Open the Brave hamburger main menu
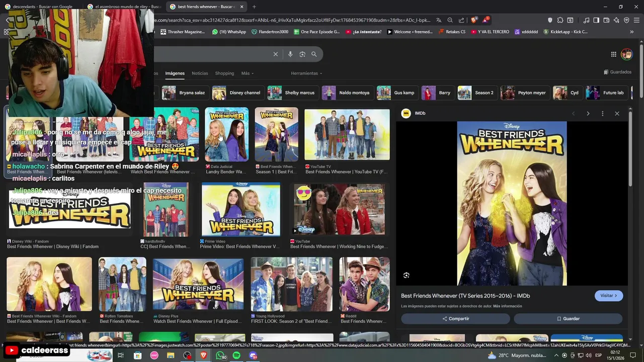Image resolution: width=644 pixels, height=362 pixels. [636, 20]
